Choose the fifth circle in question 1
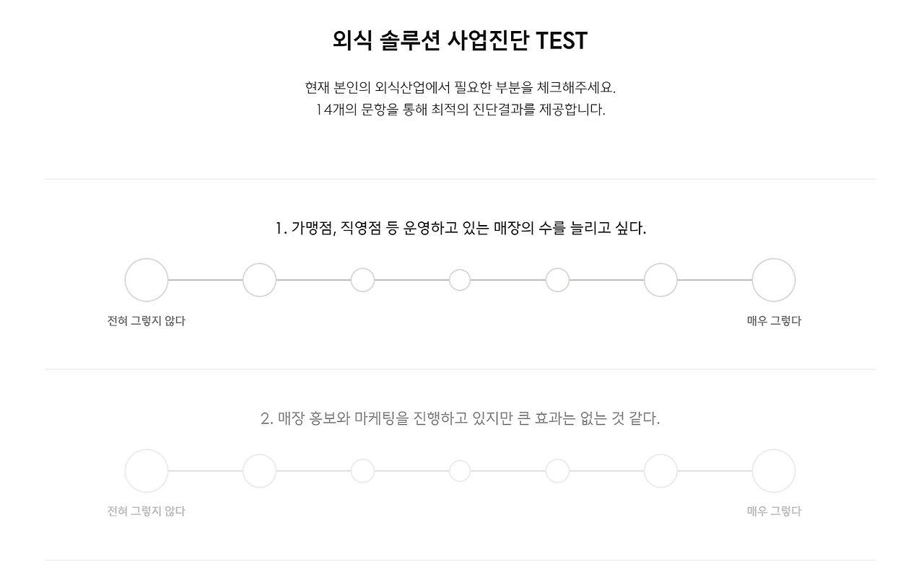924x585 pixels. coord(557,280)
